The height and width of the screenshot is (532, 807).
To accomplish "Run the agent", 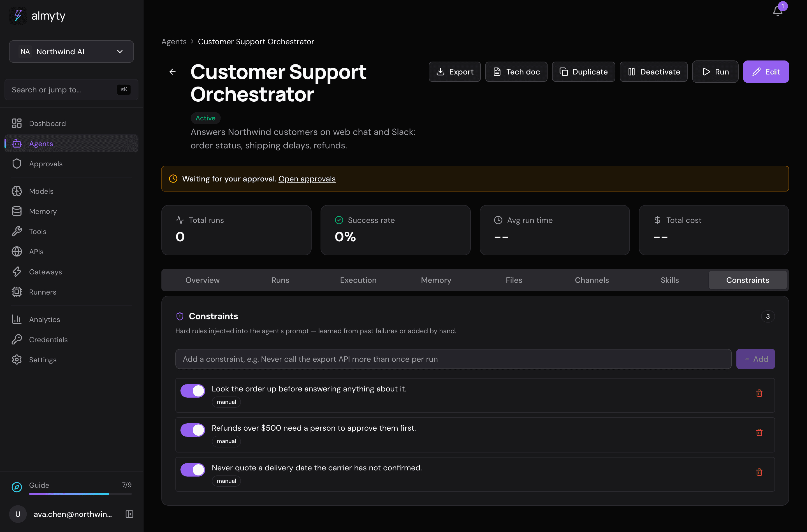I will click(715, 72).
